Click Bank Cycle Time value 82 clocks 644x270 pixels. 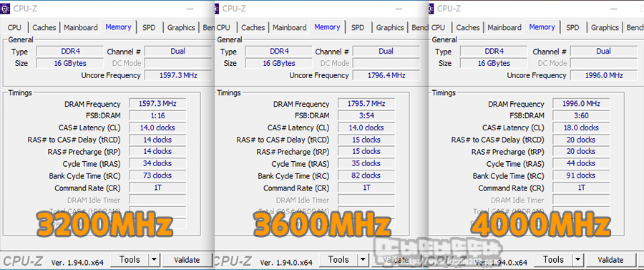pos(366,175)
